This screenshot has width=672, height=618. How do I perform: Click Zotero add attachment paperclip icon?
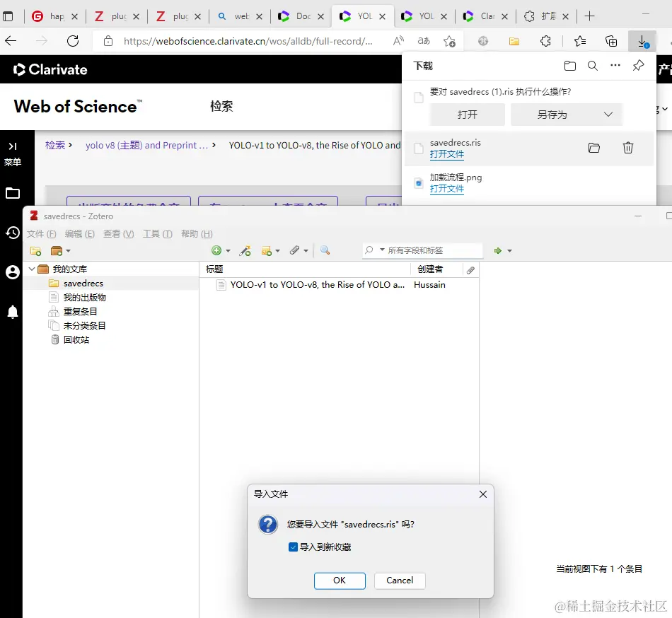coord(294,250)
